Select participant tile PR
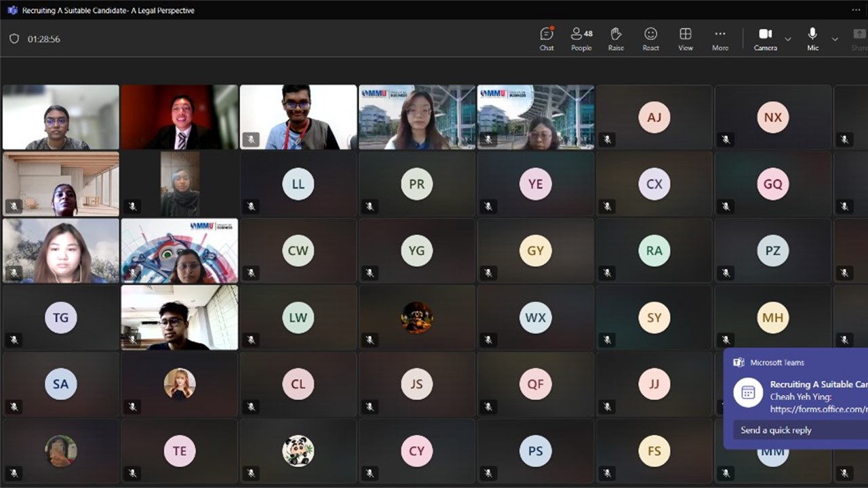 coord(416,184)
